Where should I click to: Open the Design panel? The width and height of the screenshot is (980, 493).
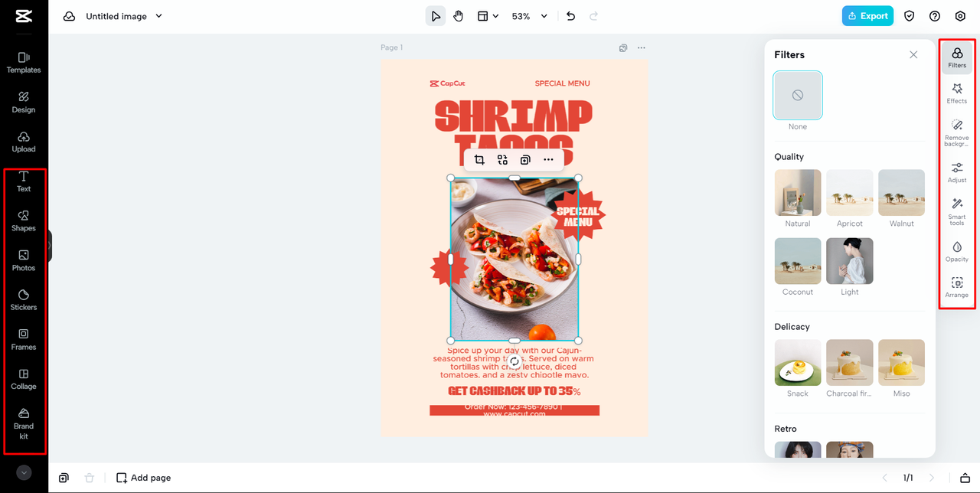point(24,103)
